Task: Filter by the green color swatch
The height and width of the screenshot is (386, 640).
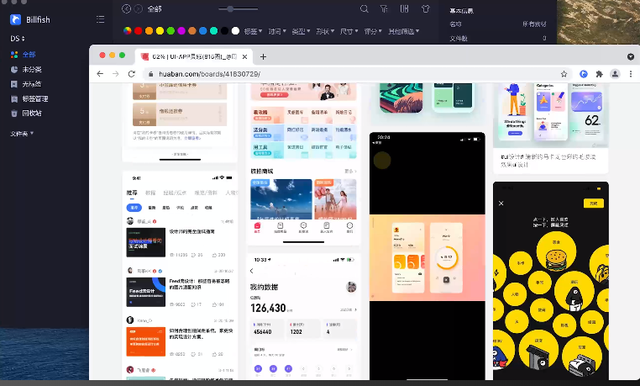Action: tap(171, 31)
